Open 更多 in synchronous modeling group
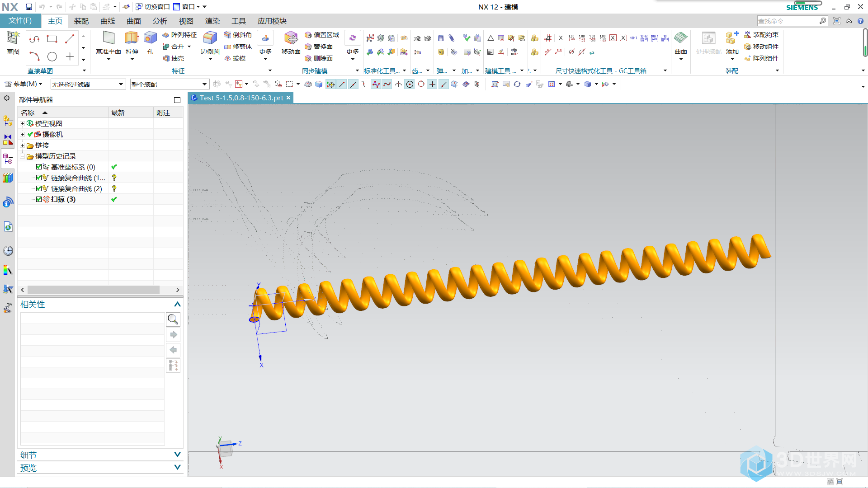The height and width of the screenshot is (488, 868). click(353, 45)
